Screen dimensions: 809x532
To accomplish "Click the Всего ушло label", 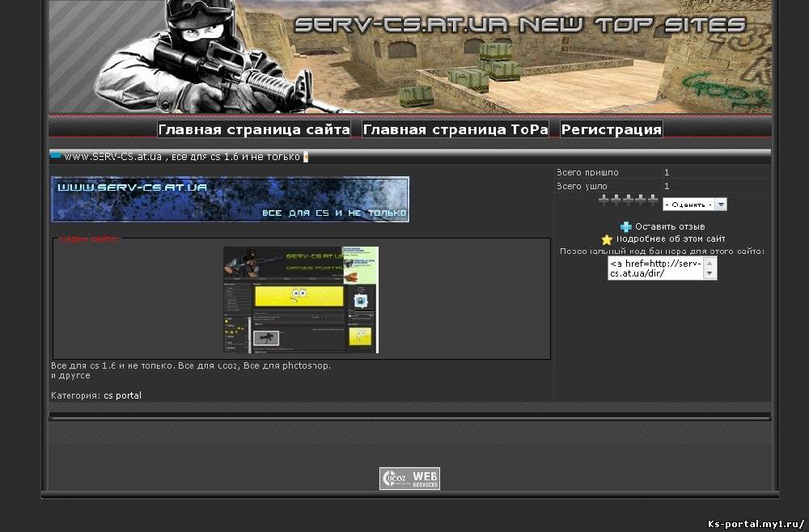I will 582,186.
